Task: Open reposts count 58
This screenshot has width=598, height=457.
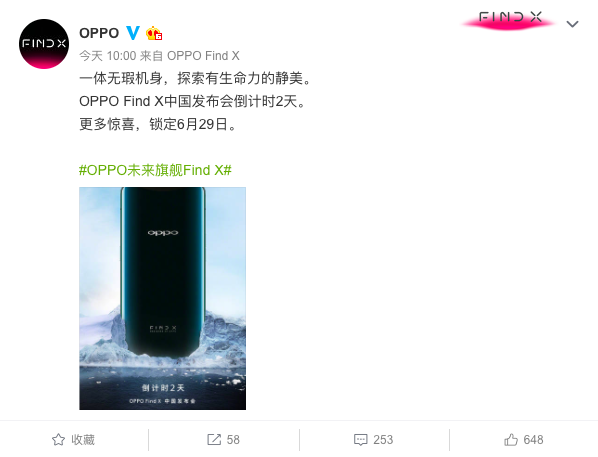Action: pyautogui.click(x=233, y=439)
